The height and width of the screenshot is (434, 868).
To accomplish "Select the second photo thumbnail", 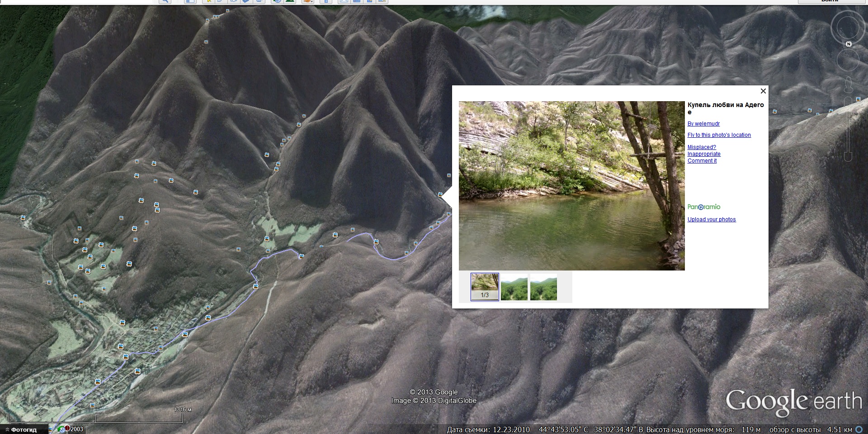I will pyautogui.click(x=514, y=287).
